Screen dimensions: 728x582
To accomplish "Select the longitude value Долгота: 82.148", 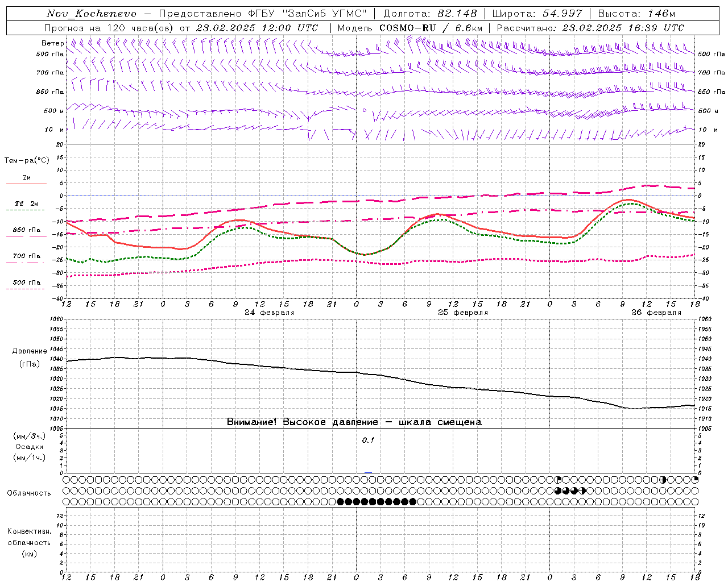I will [430, 14].
